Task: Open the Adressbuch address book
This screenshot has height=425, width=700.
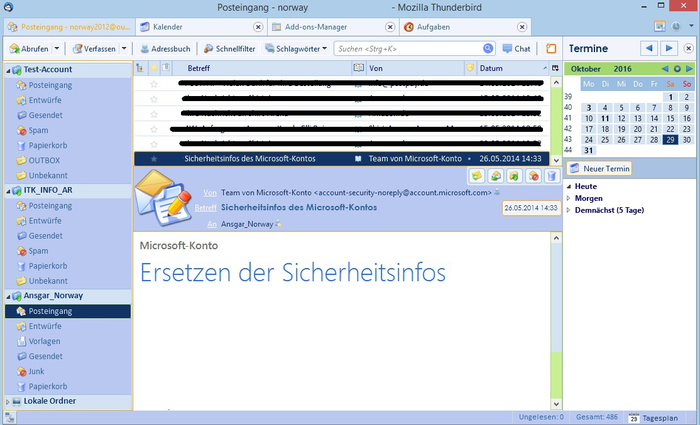Action: 165,49
